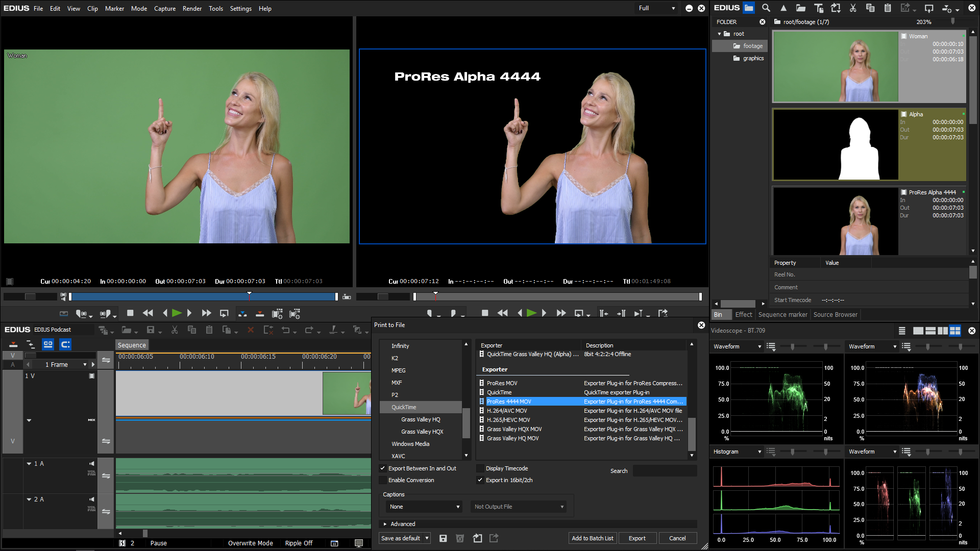Click Redo on the timeline toolbar
This screenshot has width=980, height=551.
(x=308, y=330)
